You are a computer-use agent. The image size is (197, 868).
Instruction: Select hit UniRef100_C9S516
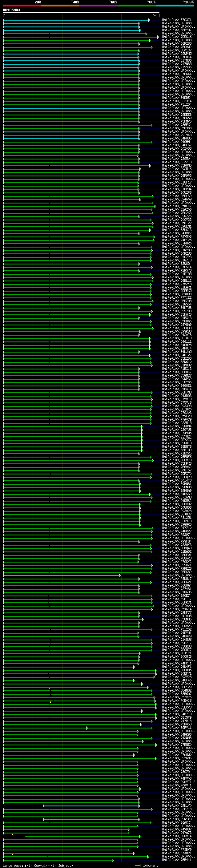[x=177, y=169]
